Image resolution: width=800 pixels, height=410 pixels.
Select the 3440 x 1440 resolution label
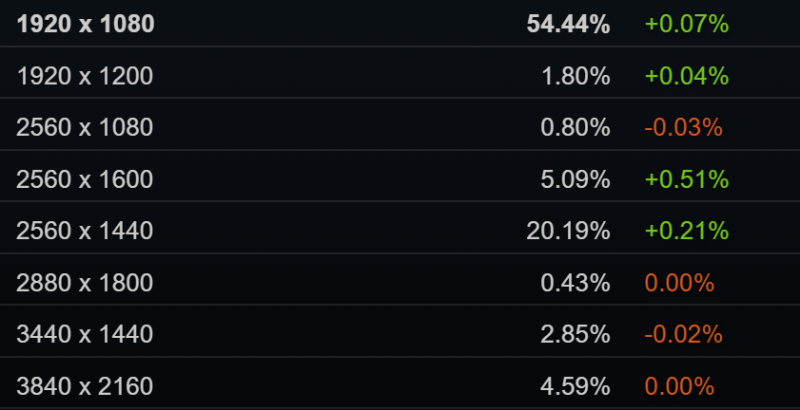point(85,335)
